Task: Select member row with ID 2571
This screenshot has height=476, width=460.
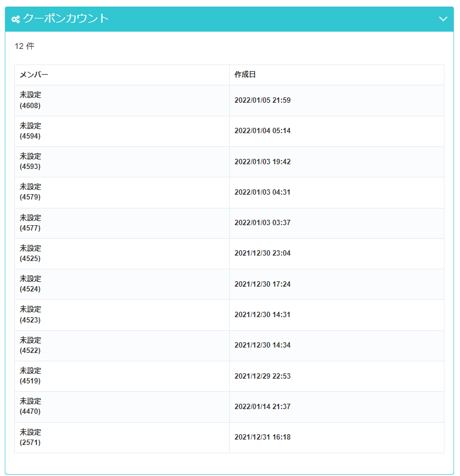Action: (30, 437)
